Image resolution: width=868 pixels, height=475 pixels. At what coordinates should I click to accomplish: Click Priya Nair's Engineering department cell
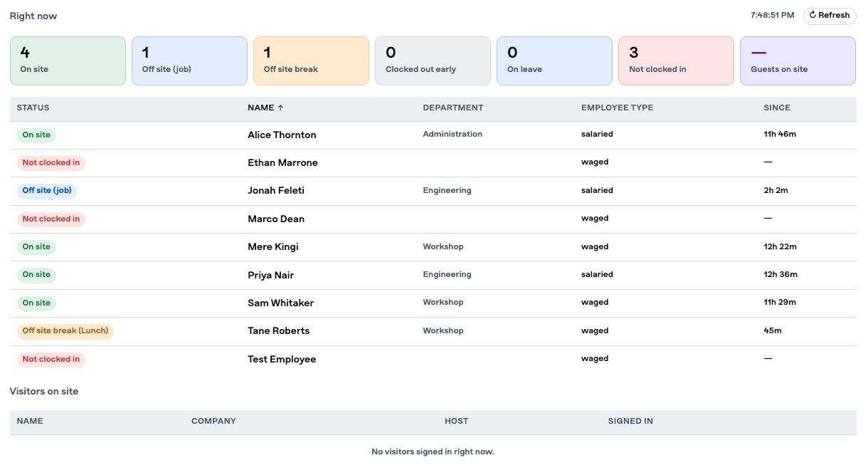[x=447, y=274]
